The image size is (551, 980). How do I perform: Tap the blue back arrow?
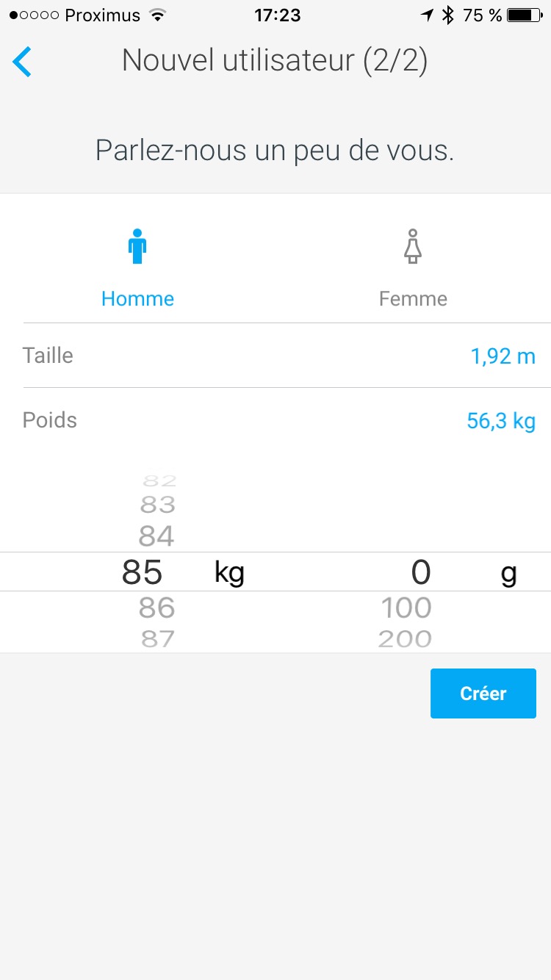tap(23, 62)
